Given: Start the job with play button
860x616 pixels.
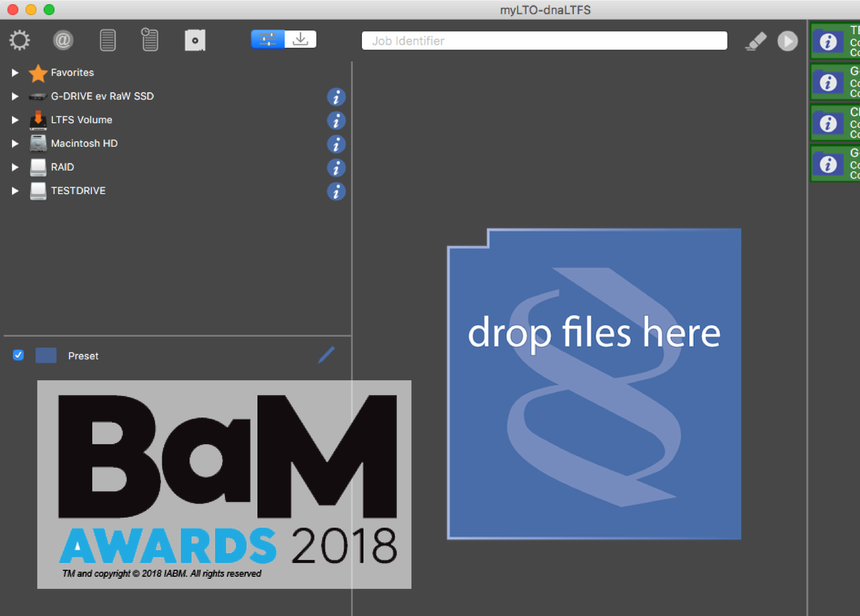Looking at the screenshot, I should [787, 41].
